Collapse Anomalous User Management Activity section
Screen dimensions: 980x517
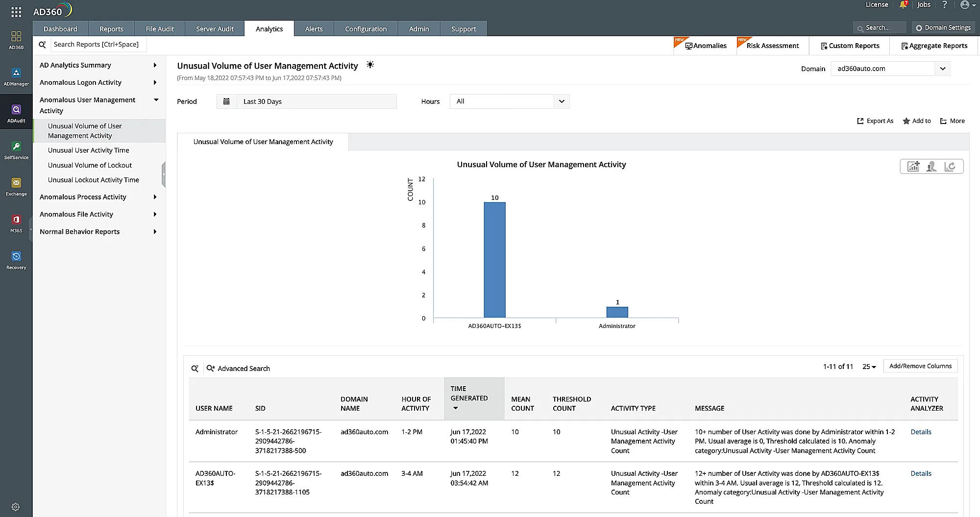click(156, 100)
